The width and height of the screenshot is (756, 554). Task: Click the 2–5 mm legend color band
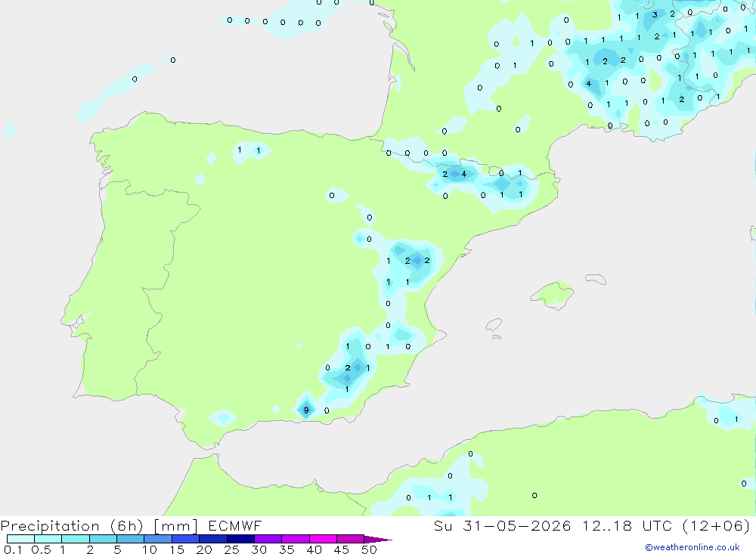coord(103,539)
